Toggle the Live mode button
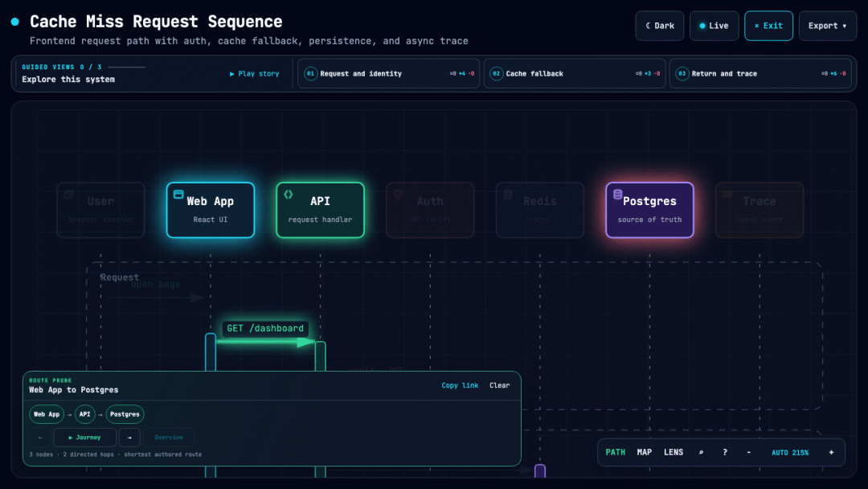Viewport: 868px width, 489px height. coord(714,26)
